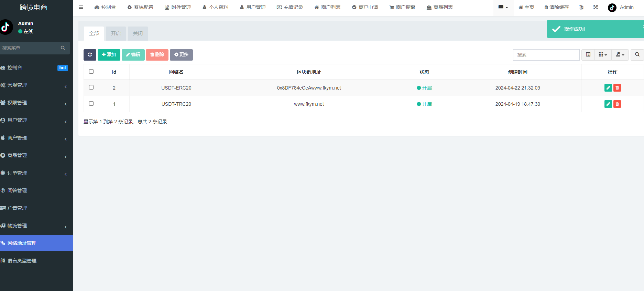Open 商户列表 in the top navigation

pyautogui.click(x=327, y=7)
